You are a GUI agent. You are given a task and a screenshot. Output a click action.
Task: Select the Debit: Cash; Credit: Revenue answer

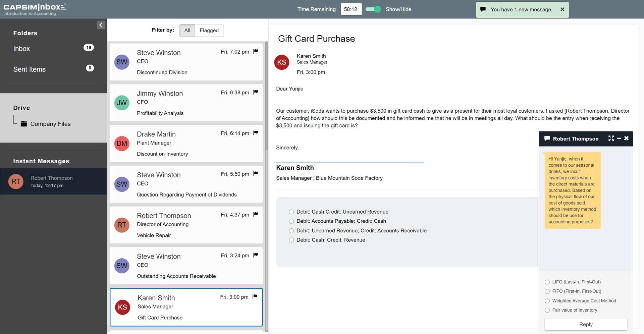tap(291, 240)
